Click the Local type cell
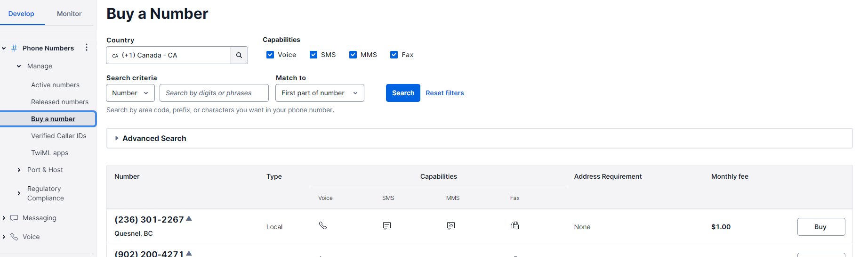 [274, 227]
